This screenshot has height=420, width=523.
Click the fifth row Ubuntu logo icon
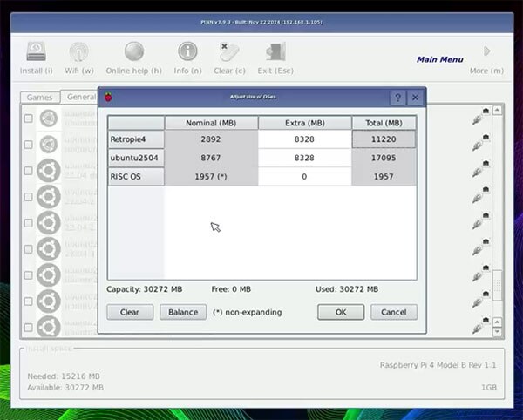pos(49,223)
